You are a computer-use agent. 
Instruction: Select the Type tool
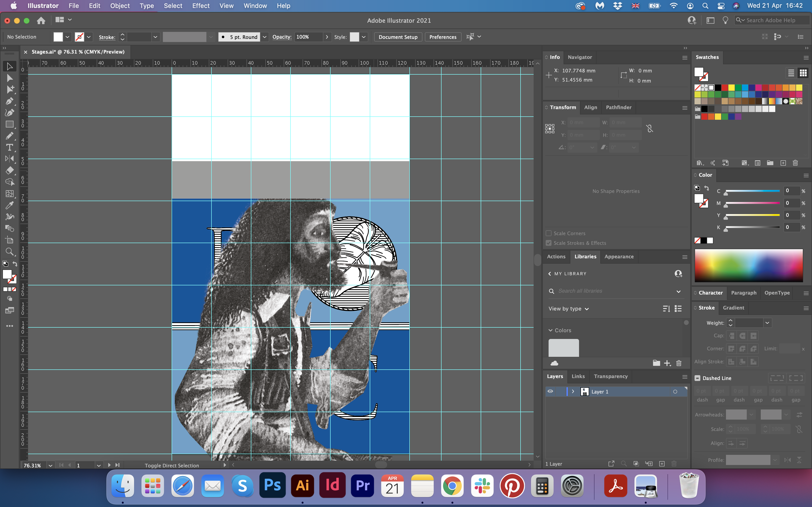pyautogui.click(x=9, y=147)
